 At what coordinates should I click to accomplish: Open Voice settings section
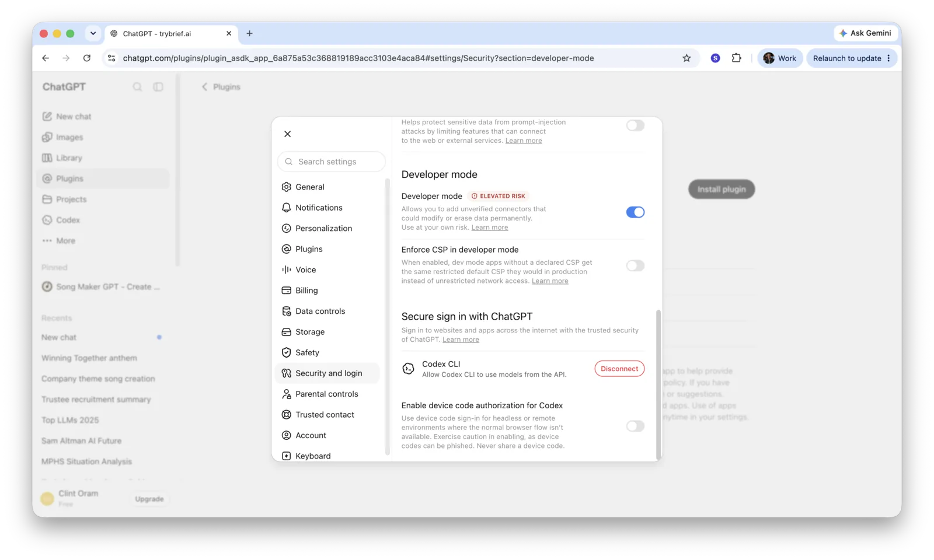[327, 270]
